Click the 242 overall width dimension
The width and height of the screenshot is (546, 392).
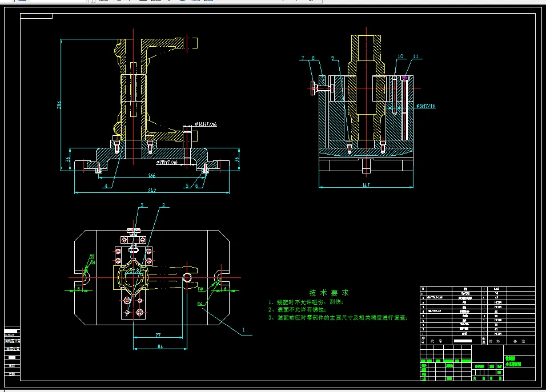[152, 190]
